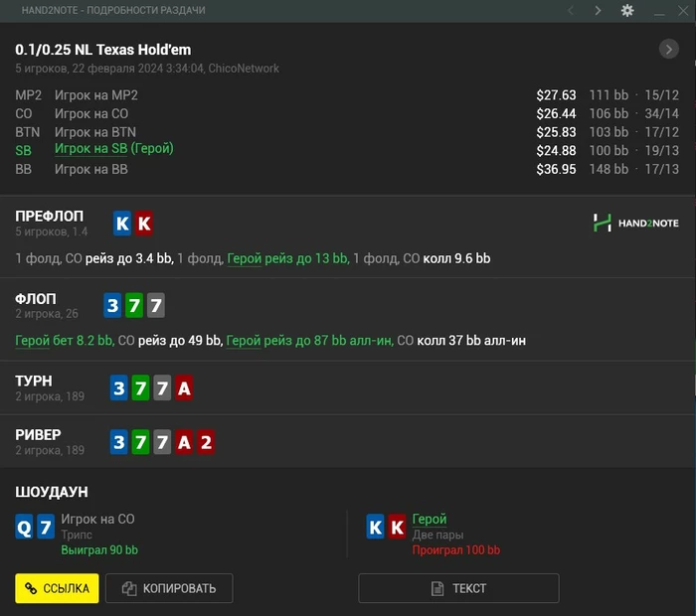The width and height of the screenshot is (696, 616).
Task: Select the Игрок на CO row in players list
Action: (347, 113)
